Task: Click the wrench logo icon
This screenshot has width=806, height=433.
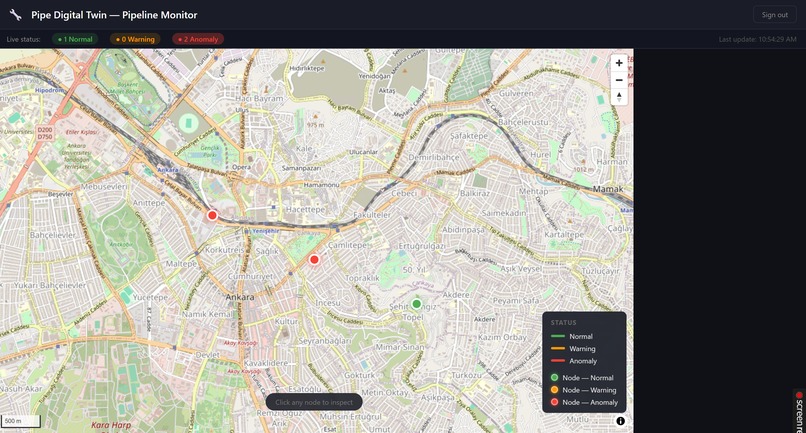Action: [x=15, y=15]
